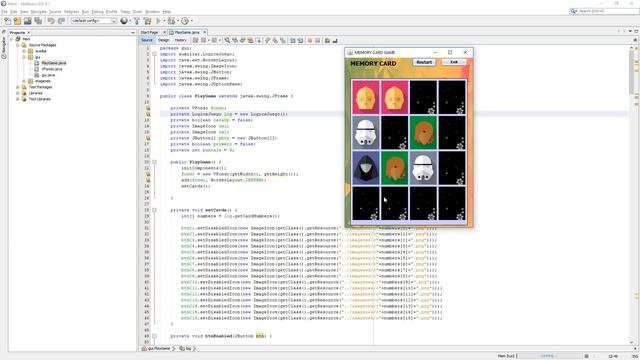
Task: Expand the Test Packages node
Action: (x=18, y=87)
